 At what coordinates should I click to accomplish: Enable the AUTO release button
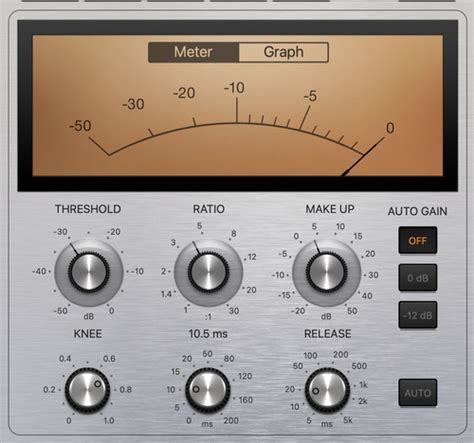pyautogui.click(x=418, y=393)
